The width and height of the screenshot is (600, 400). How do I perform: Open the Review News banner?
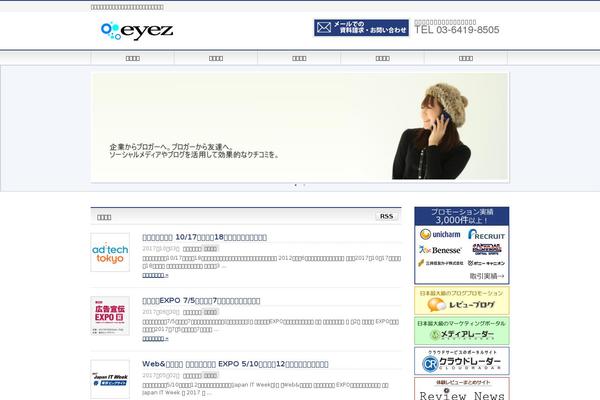462,389
